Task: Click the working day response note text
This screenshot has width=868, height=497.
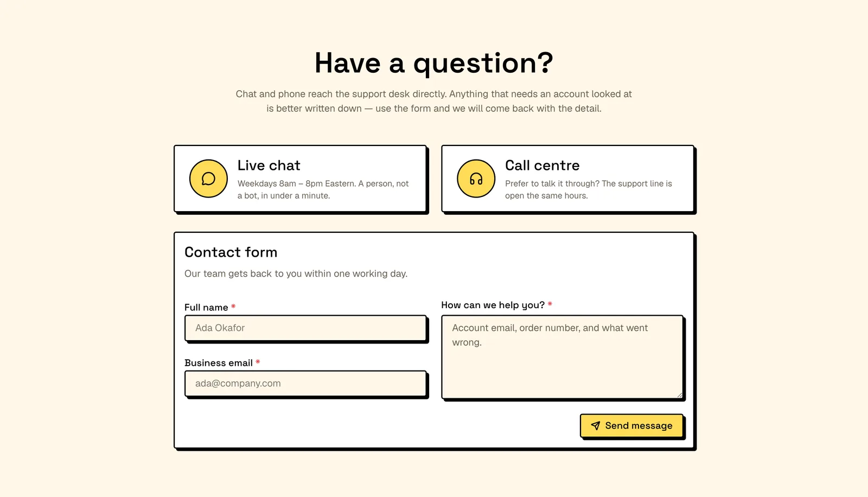Action: 296,273
